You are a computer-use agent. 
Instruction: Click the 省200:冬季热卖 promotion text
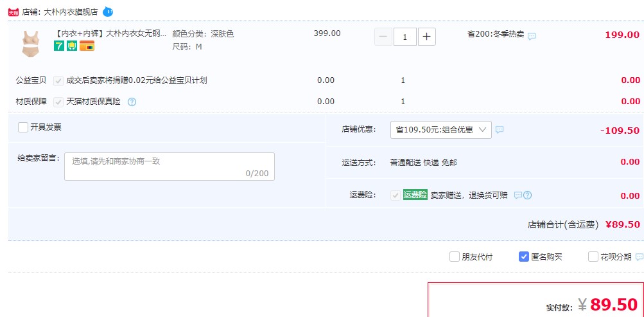tap(496, 34)
